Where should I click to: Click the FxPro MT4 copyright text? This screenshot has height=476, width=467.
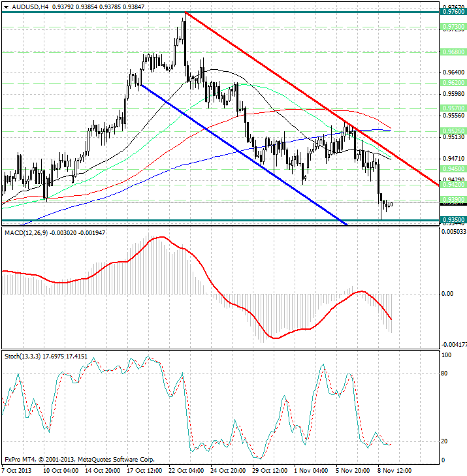coord(80,459)
